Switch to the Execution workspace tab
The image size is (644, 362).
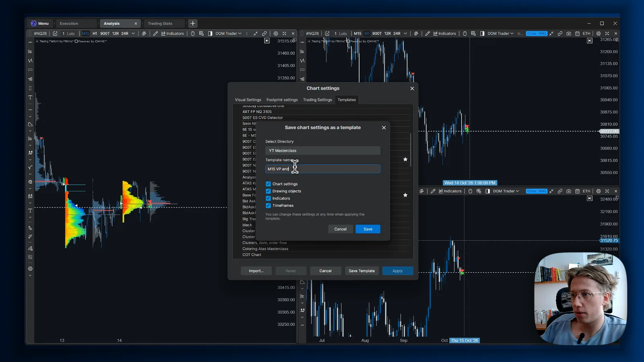pos(69,23)
